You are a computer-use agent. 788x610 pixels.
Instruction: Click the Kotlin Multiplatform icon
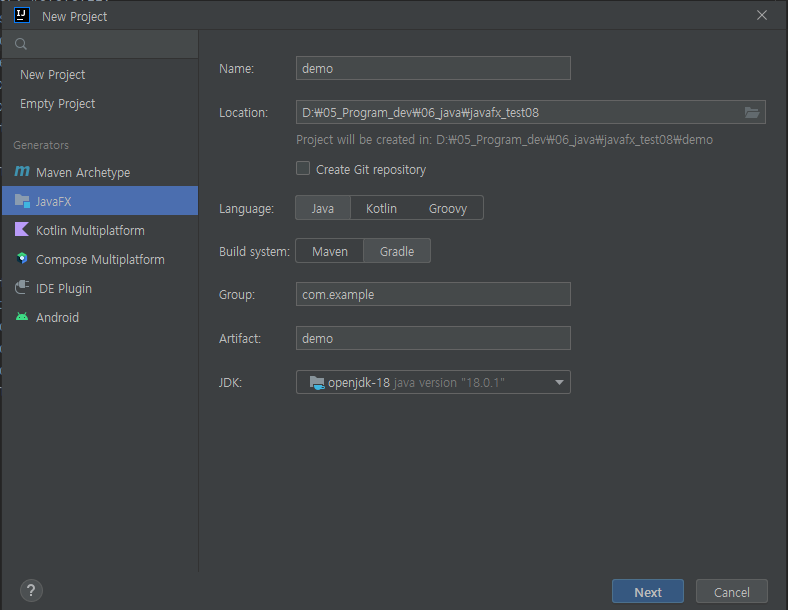click(x=22, y=230)
